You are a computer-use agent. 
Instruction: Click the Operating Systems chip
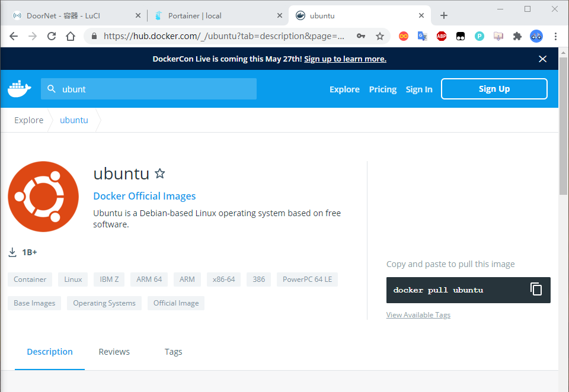tap(104, 303)
